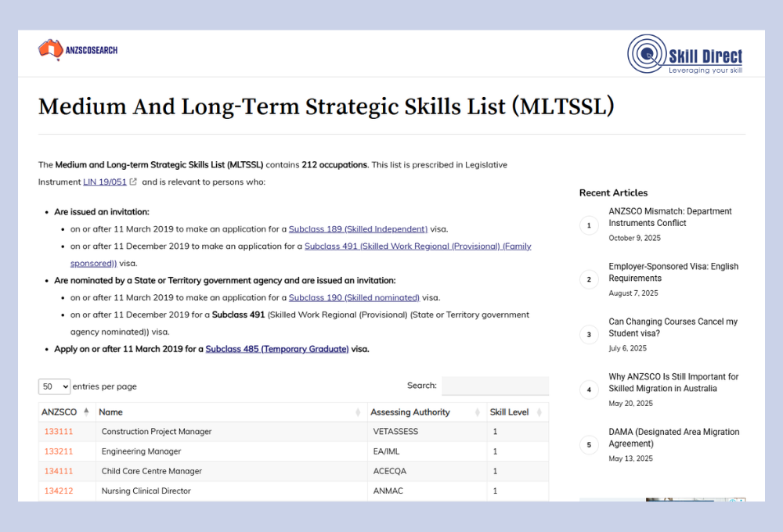The width and height of the screenshot is (783, 532).
Task: Select Child Care Centre Manager row name
Action: pyautogui.click(x=152, y=471)
